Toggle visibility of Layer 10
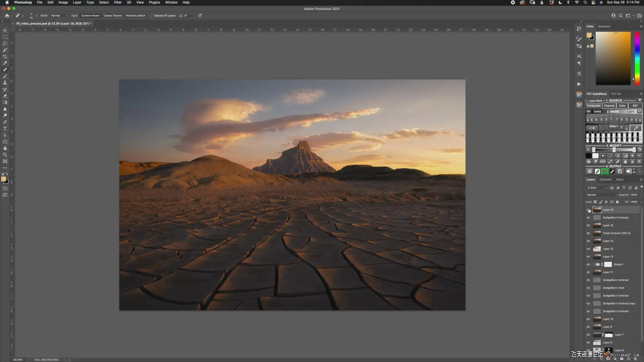Screen dimensions: 644x362 tap(588, 319)
